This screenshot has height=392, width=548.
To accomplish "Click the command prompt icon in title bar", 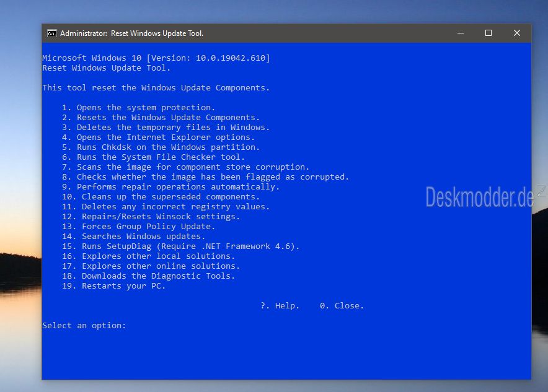I will (51, 33).
